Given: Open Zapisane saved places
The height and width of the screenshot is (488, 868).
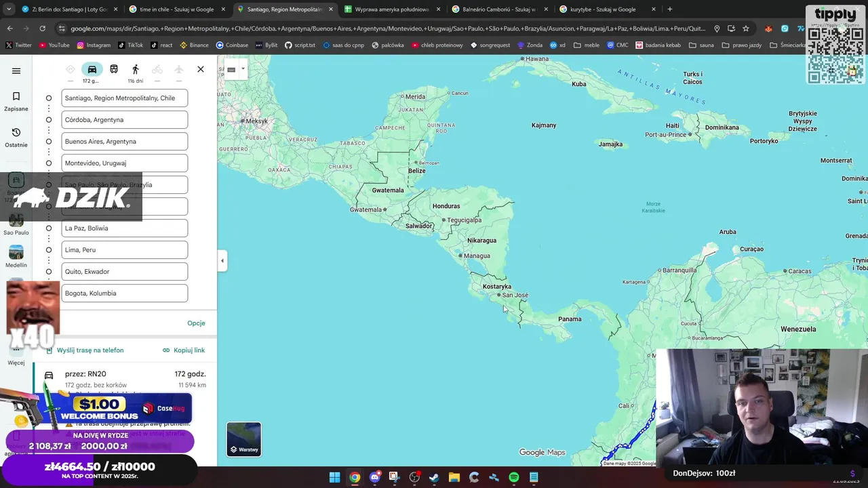Looking at the screenshot, I should coord(16,102).
